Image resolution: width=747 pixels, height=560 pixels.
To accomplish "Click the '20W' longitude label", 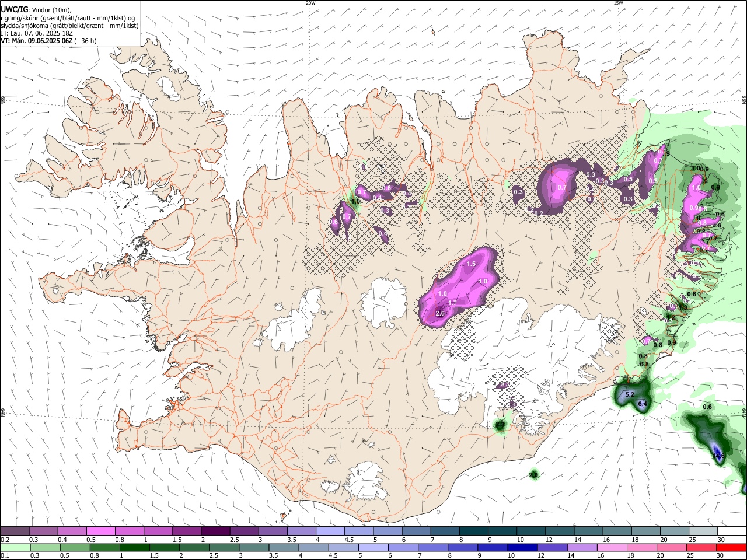I will point(310,3).
